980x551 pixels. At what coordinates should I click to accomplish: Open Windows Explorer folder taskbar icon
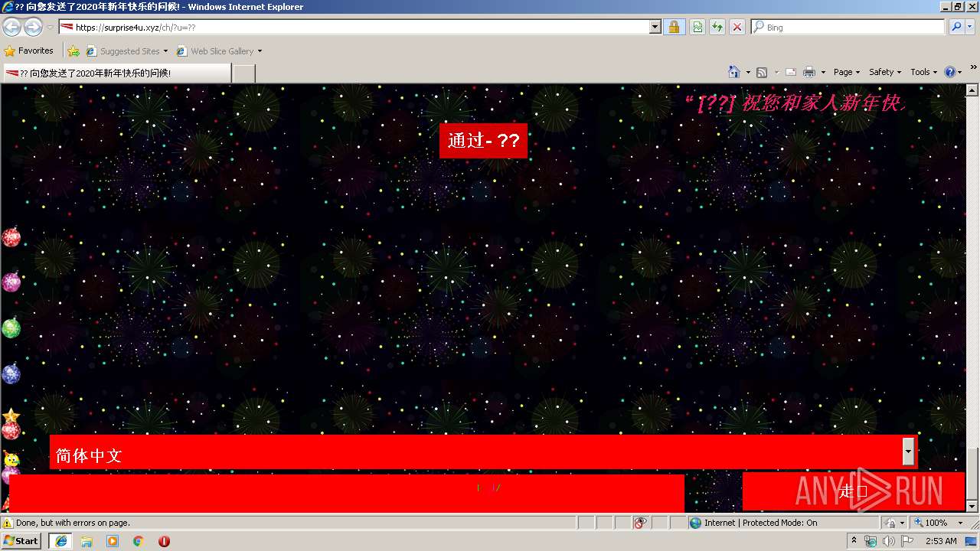coord(87,541)
